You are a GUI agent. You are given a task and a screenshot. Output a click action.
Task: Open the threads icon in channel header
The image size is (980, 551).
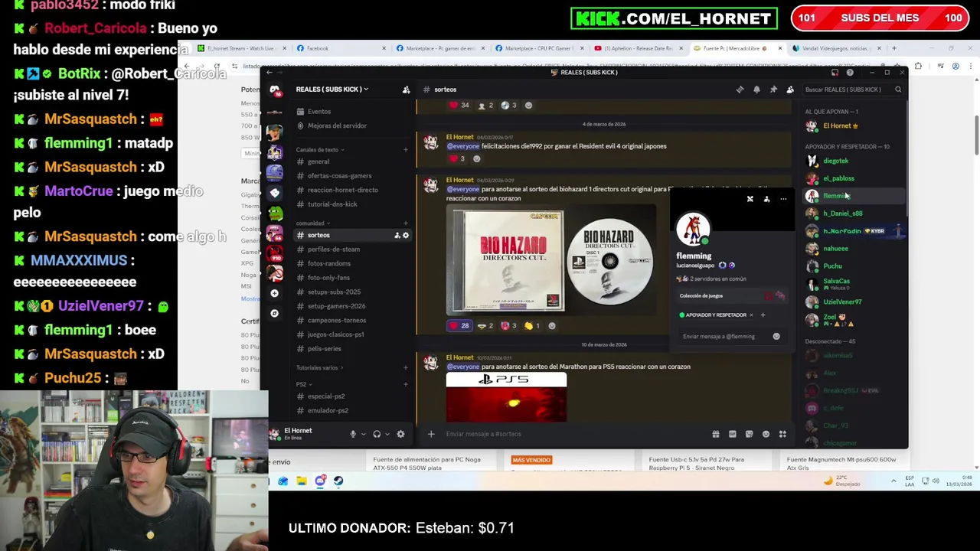click(x=740, y=90)
